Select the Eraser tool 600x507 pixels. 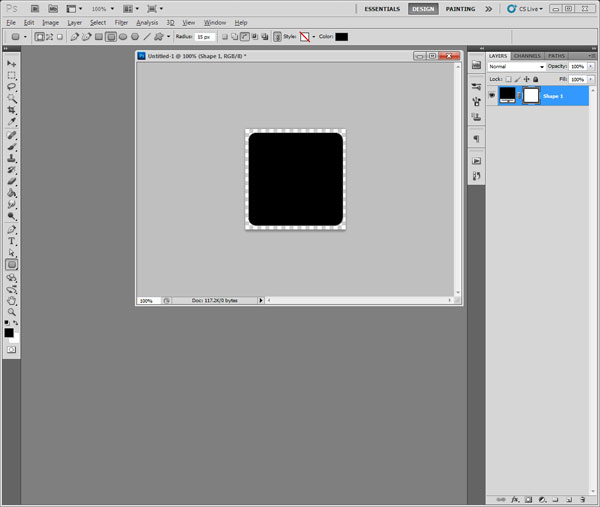click(11, 181)
